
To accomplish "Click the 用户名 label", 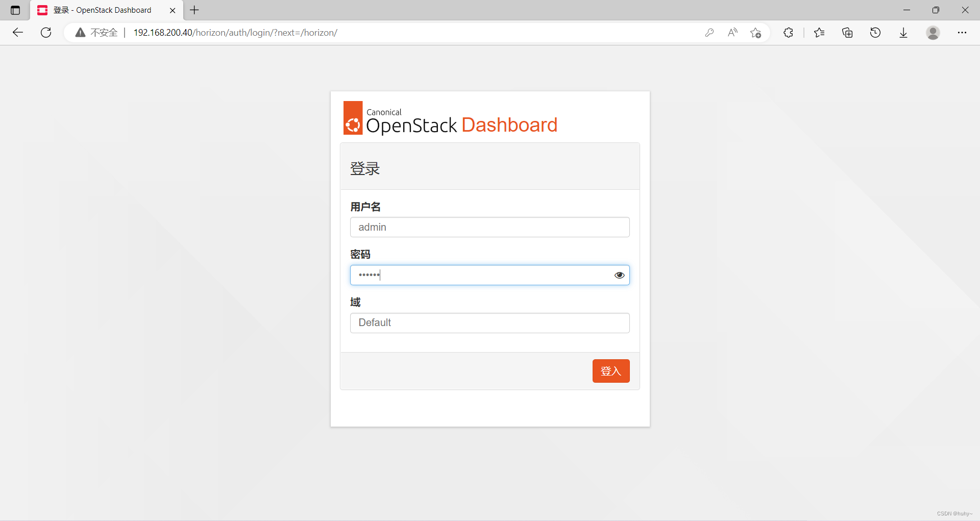I will click(365, 207).
